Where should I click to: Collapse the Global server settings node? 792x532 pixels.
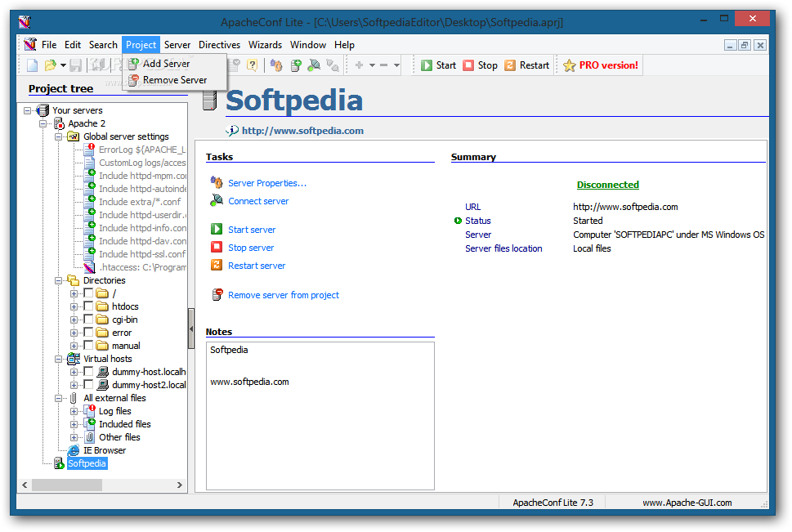pos(59,136)
